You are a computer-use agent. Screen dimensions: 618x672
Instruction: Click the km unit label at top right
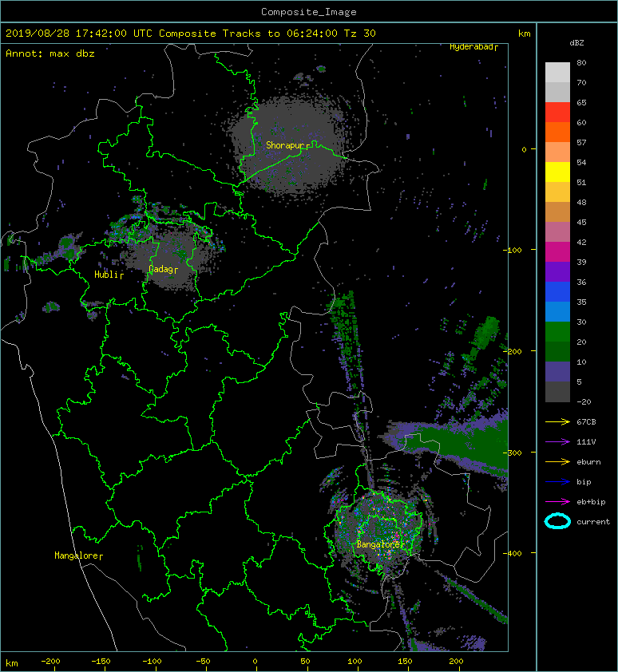(524, 34)
